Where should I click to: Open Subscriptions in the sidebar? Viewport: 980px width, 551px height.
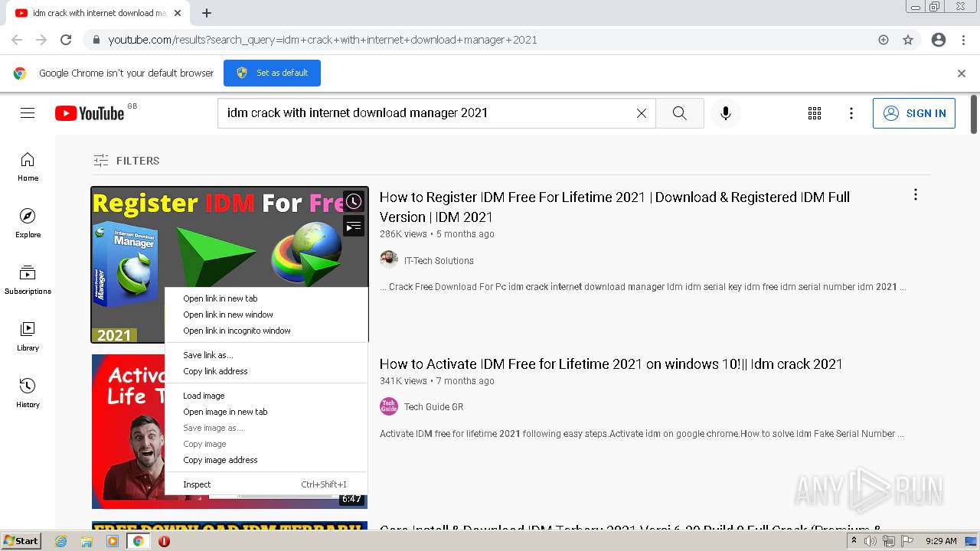point(28,279)
